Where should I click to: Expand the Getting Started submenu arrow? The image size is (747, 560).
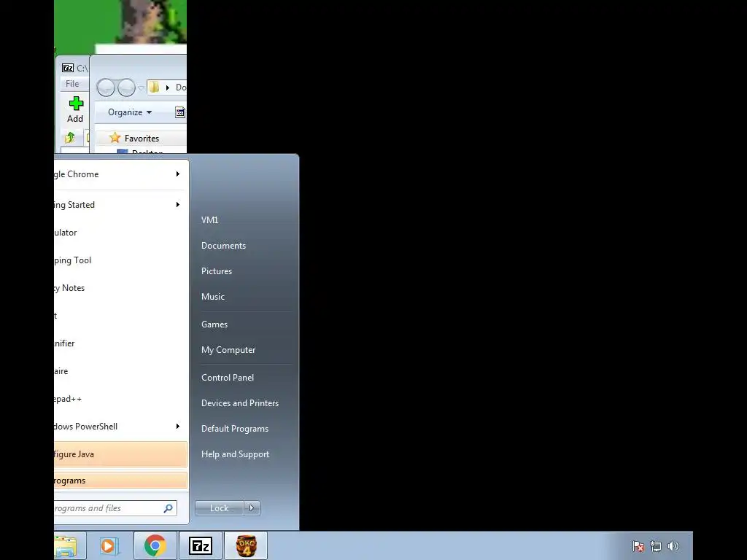coord(178,204)
